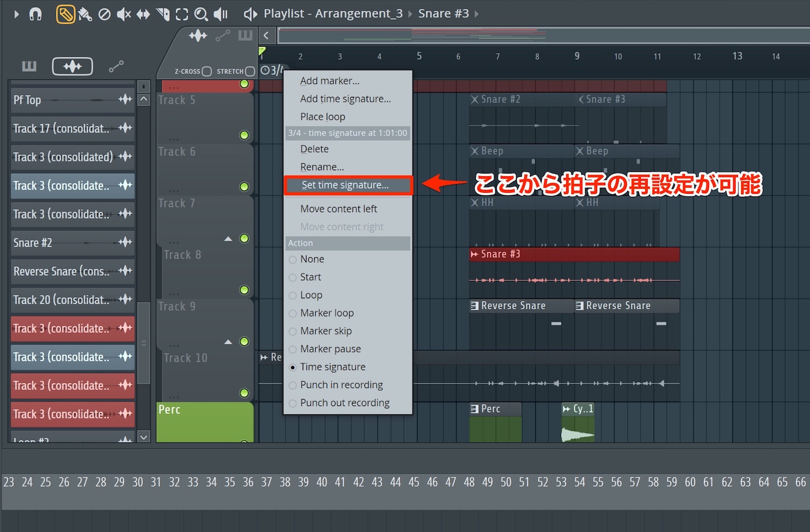Show audio clips in the playlist clip filter
The height and width of the screenshot is (532, 810).
pyautogui.click(x=198, y=36)
